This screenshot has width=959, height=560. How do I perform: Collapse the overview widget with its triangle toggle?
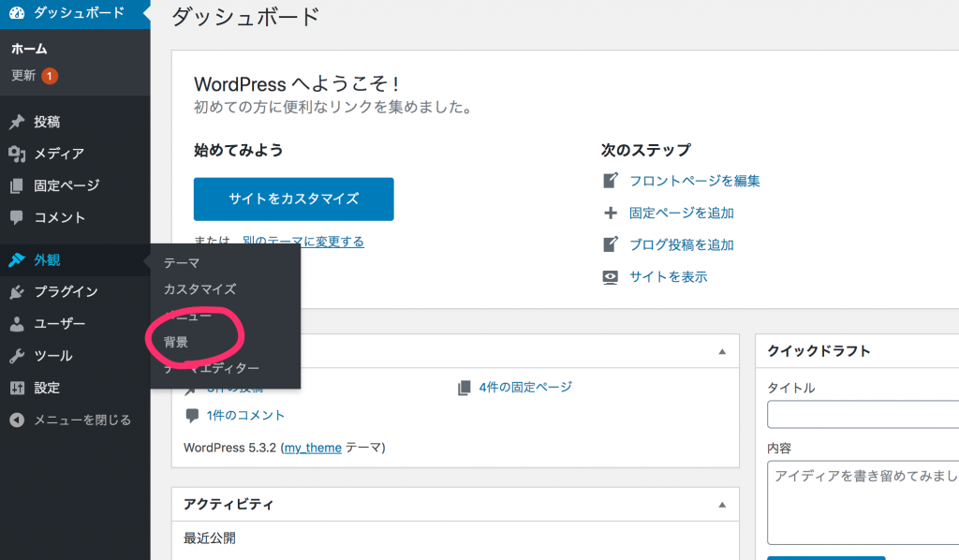pyautogui.click(x=722, y=351)
